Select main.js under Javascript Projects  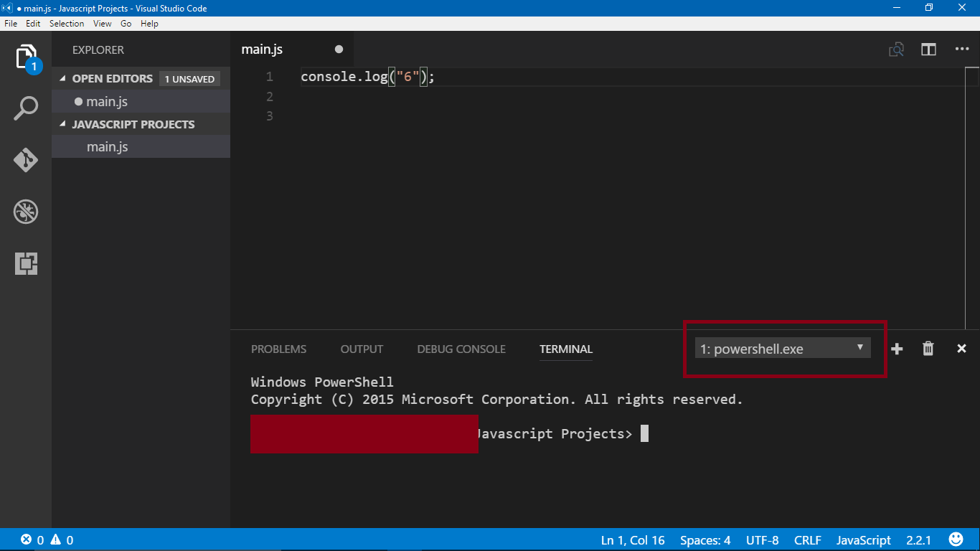coord(141,146)
